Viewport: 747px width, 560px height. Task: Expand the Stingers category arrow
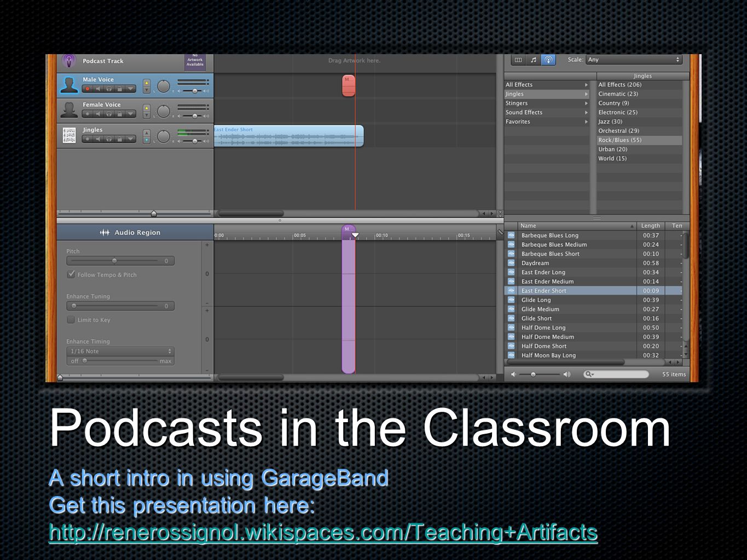tap(586, 103)
